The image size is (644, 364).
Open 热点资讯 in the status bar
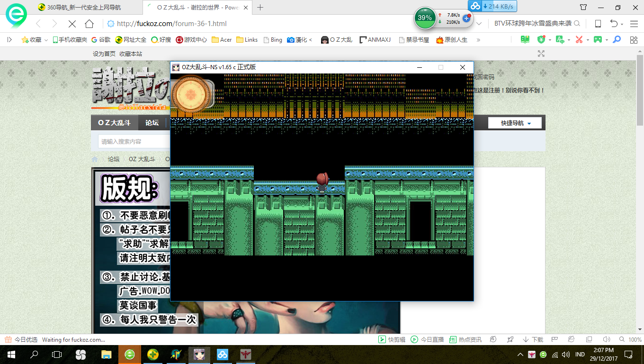465,340
